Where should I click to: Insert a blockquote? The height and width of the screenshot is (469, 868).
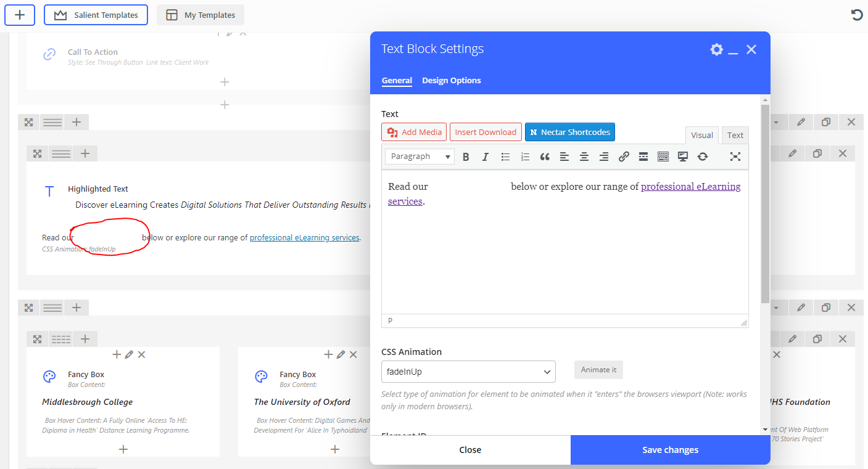tap(545, 157)
